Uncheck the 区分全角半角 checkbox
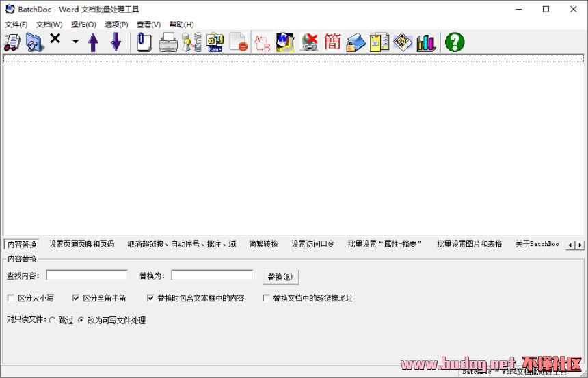Screen dimensions: 588x378 click(76, 298)
